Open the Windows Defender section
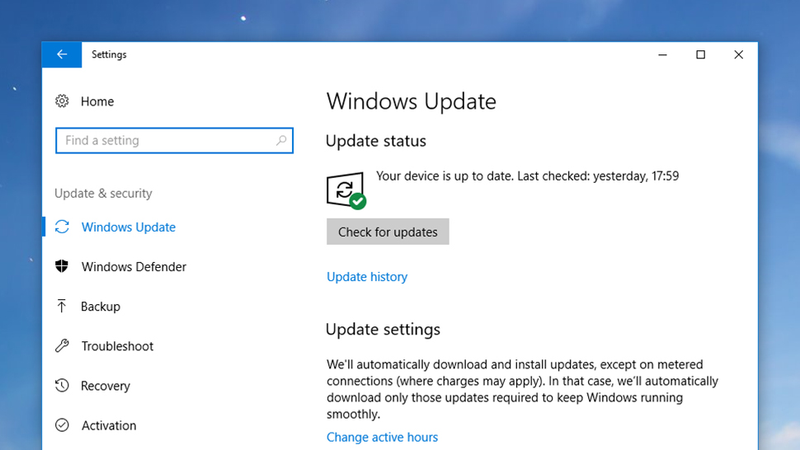 click(x=134, y=266)
